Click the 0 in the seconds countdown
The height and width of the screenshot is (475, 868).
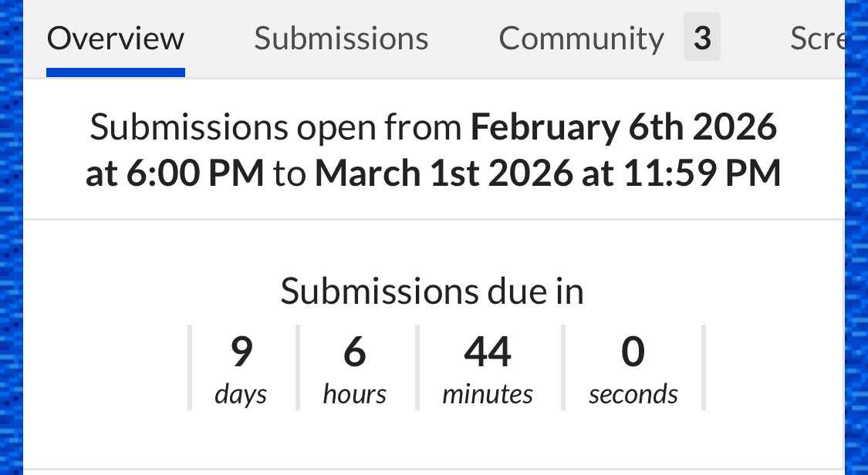tap(633, 352)
